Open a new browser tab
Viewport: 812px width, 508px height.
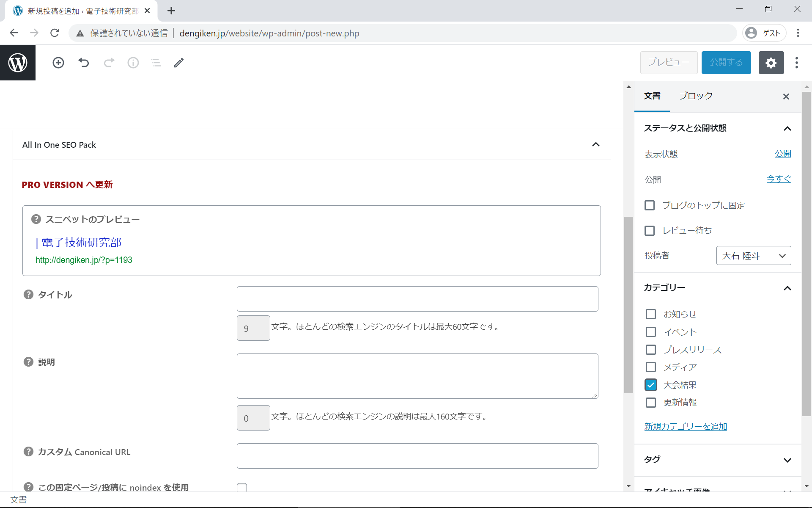pyautogui.click(x=171, y=11)
